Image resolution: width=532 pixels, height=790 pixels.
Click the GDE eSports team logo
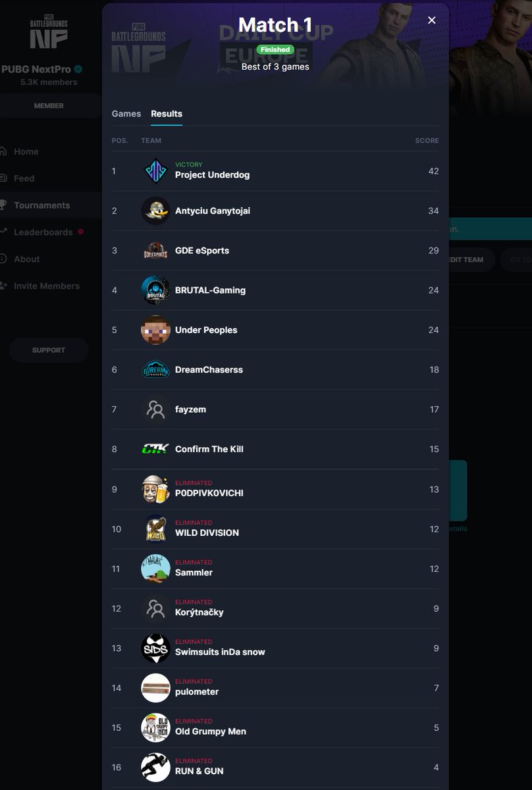155,251
